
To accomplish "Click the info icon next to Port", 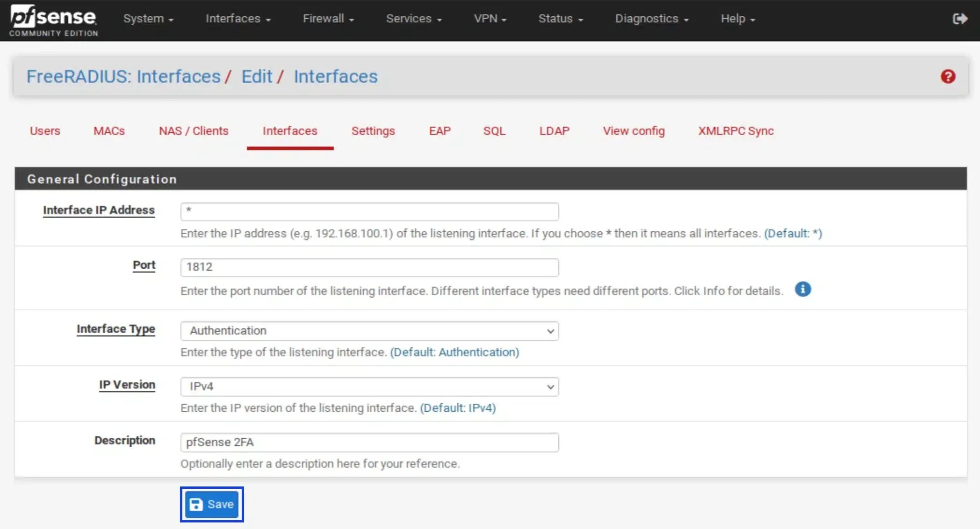I will point(803,289).
